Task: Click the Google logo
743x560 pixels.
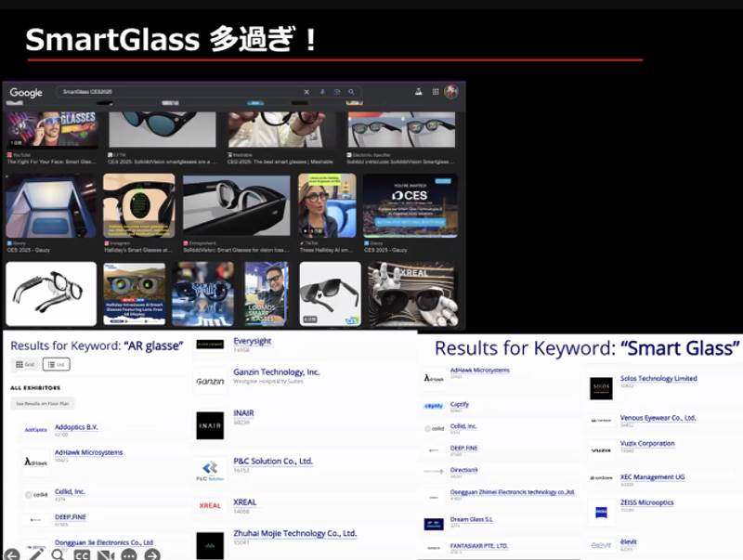Action: click(26, 93)
